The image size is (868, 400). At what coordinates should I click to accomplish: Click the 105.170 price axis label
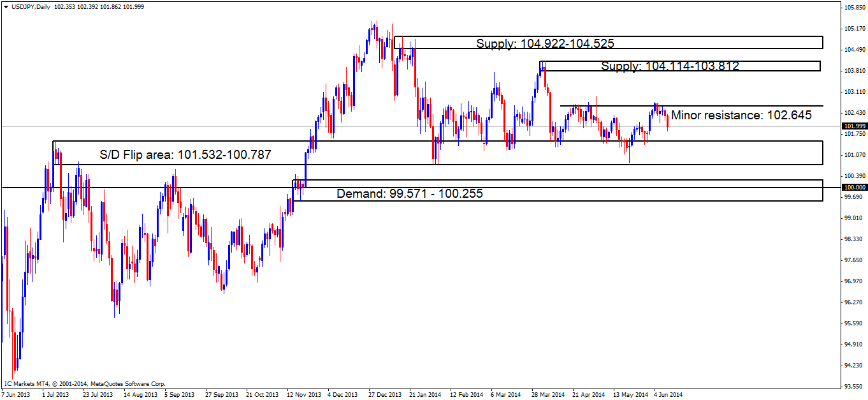point(854,29)
